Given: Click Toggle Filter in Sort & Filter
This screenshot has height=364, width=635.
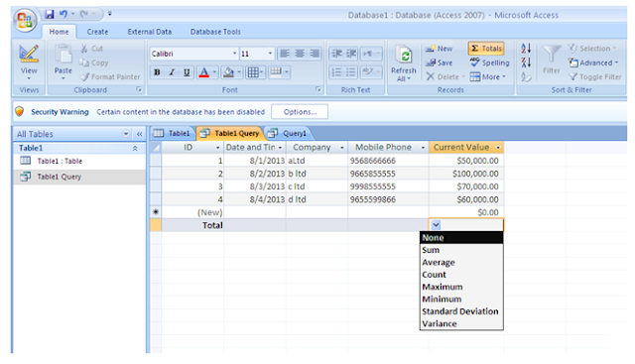Looking at the screenshot, I should 595,77.
